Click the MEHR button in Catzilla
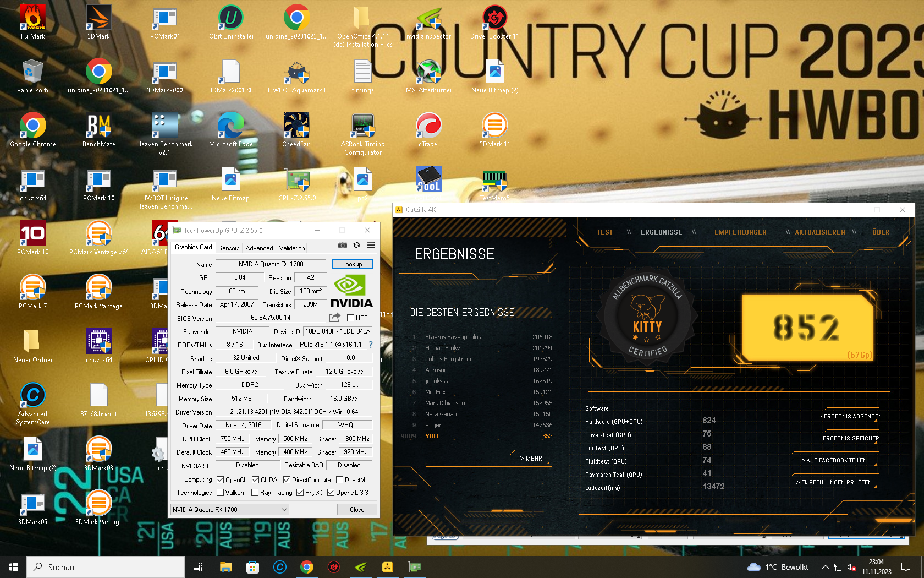The image size is (924, 578). [x=531, y=458]
